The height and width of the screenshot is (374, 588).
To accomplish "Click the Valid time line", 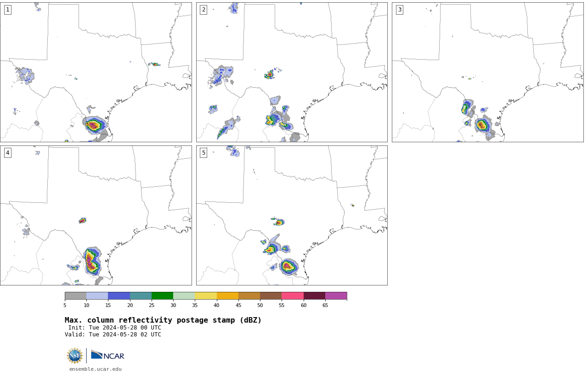I will 113,335.
